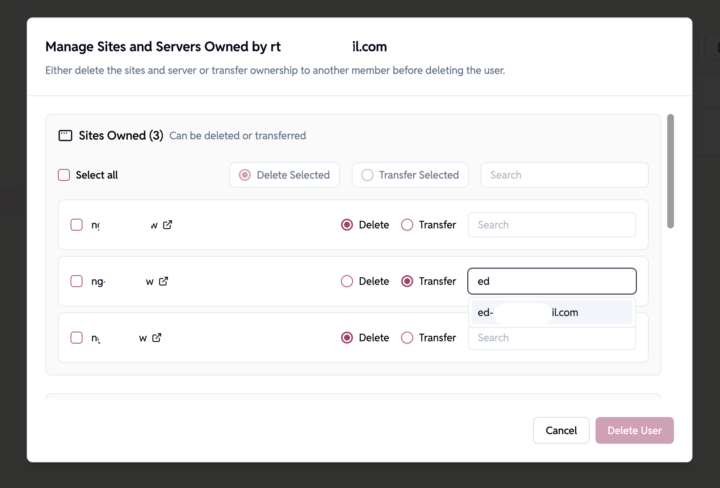This screenshot has width=720, height=488.
Task: Tick the first site's checkbox
Action: (77, 225)
